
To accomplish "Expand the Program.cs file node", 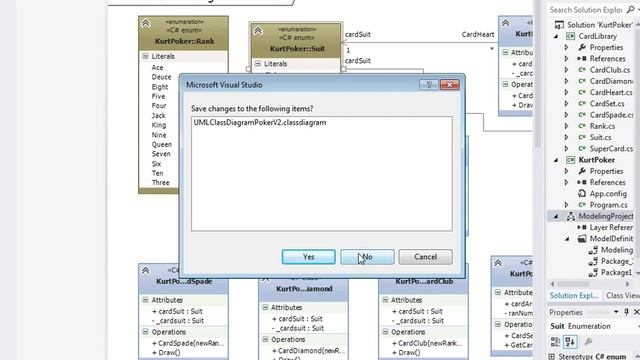I will coord(566,205).
